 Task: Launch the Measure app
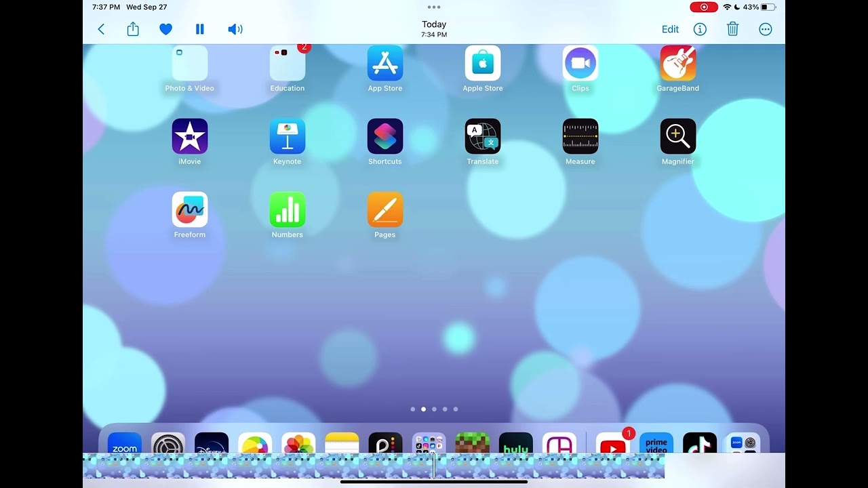[580, 136]
